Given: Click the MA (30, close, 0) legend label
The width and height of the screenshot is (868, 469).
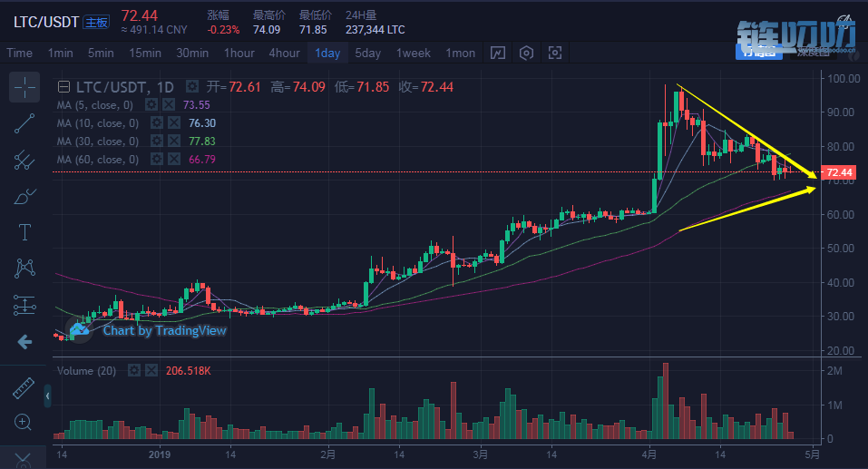Looking at the screenshot, I should pyautogui.click(x=97, y=142).
